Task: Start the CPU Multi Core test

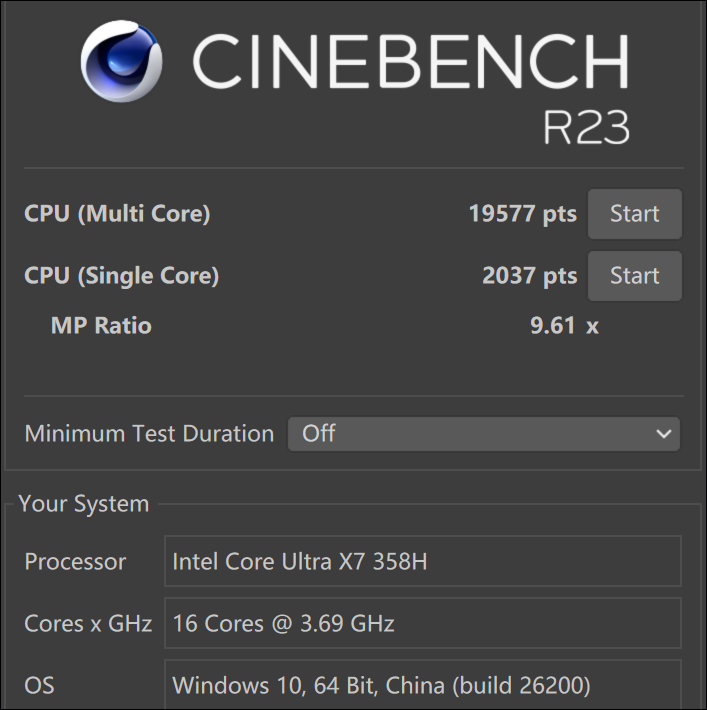Action: click(634, 214)
